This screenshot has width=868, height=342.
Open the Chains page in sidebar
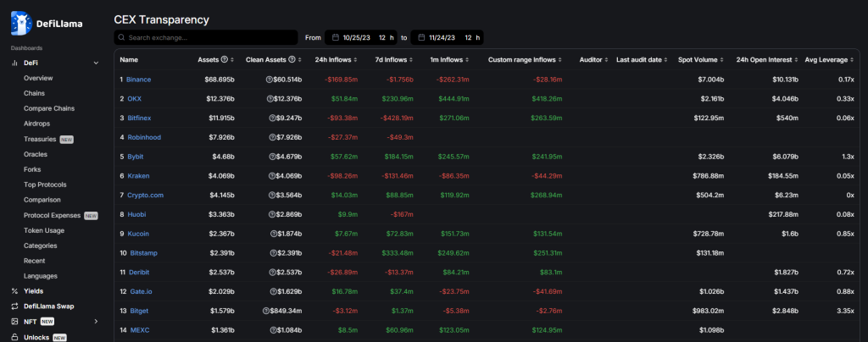point(35,93)
